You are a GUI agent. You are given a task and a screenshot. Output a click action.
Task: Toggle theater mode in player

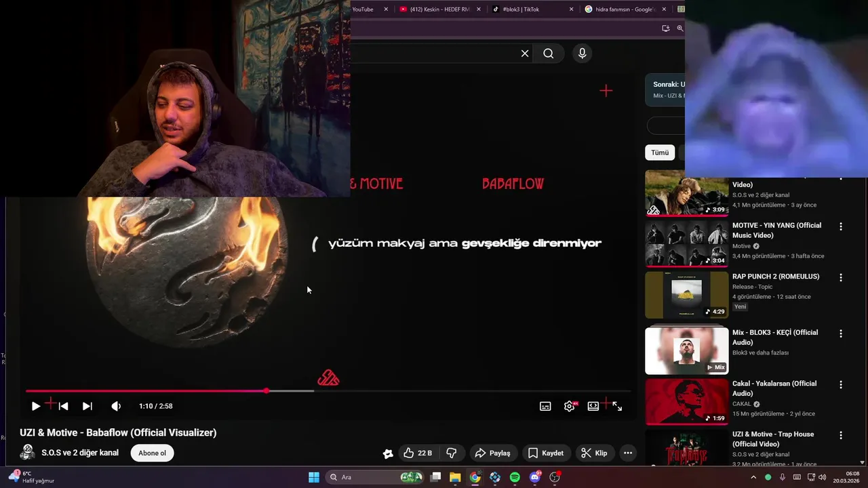593,406
